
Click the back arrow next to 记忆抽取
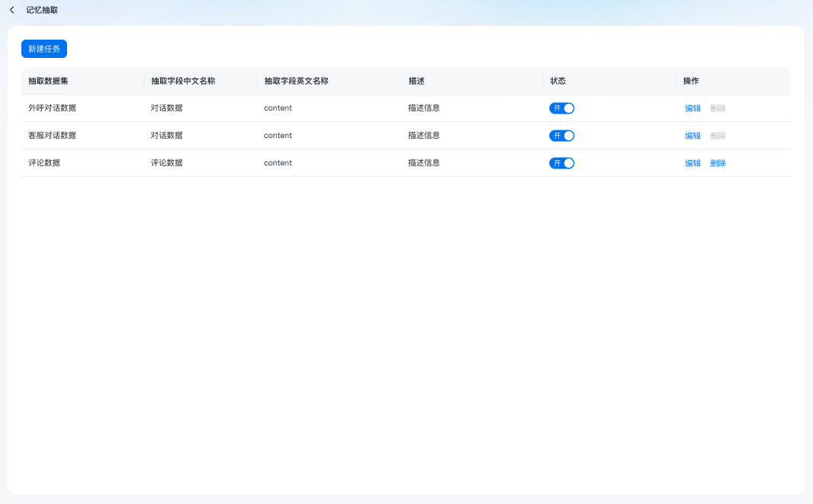11,10
